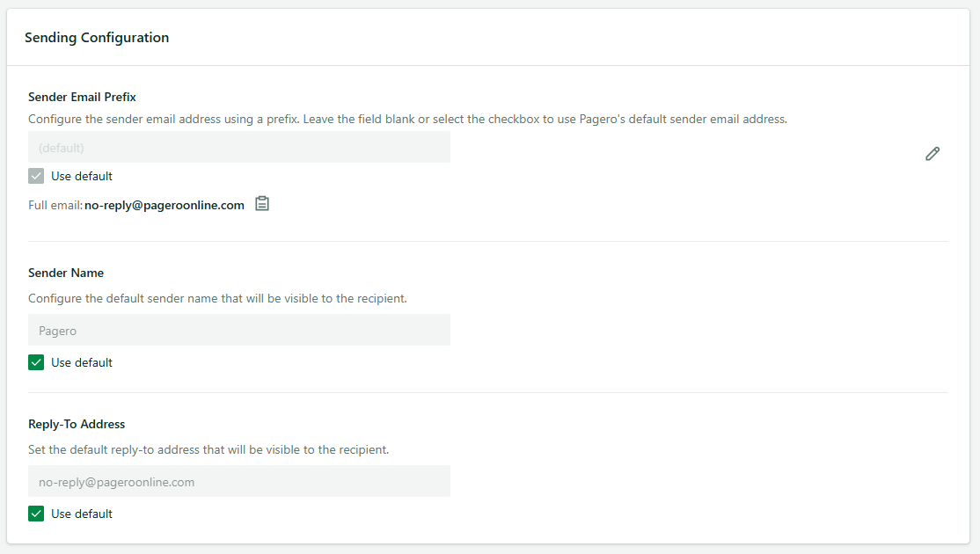Click the Use default label under Sender Name
Viewport: 980px width, 554px height.
[82, 362]
